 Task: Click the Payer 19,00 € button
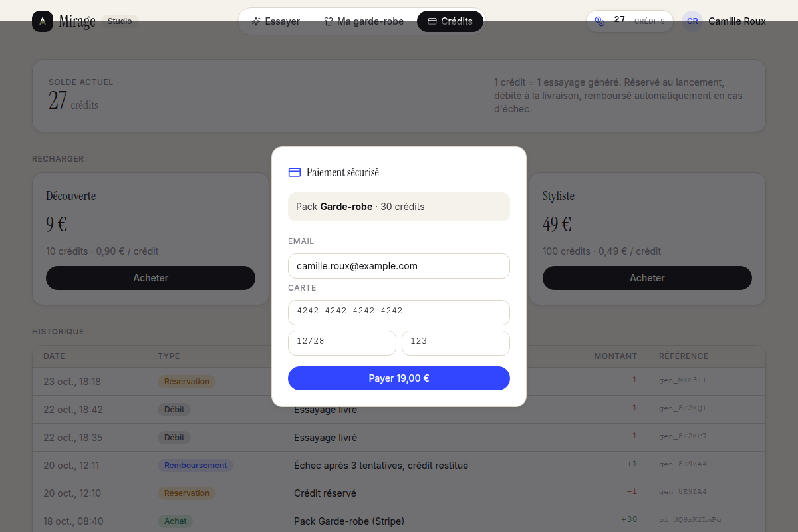point(399,378)
